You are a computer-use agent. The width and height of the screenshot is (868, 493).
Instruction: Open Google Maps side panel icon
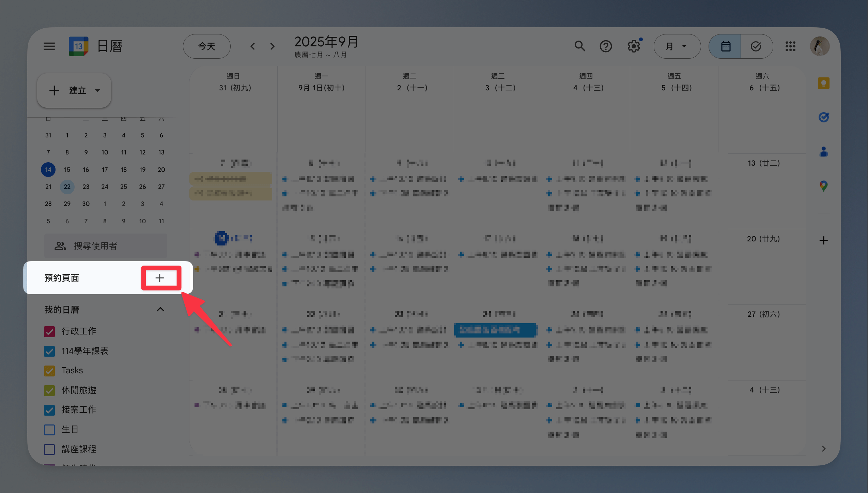click(823, 186)
